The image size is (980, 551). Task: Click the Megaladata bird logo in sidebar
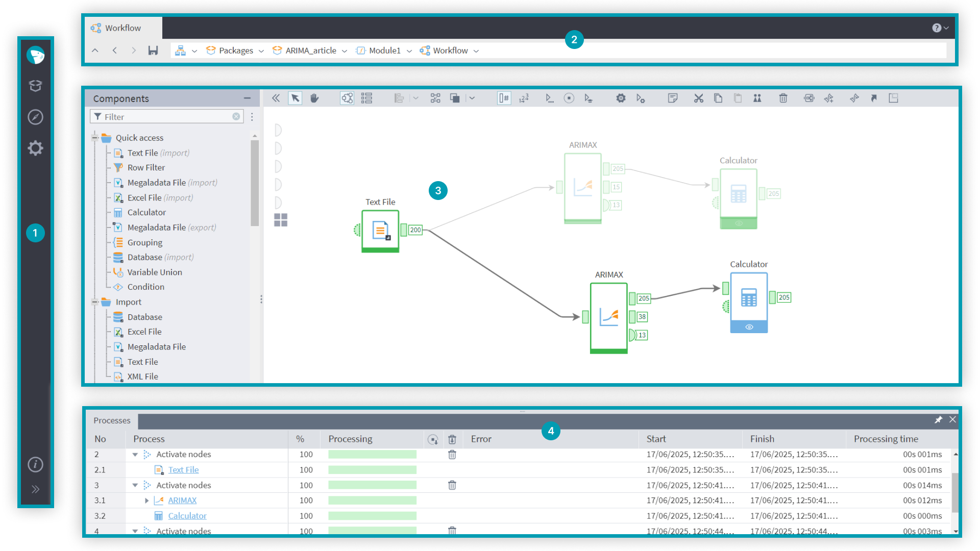(x=35, y=55)
